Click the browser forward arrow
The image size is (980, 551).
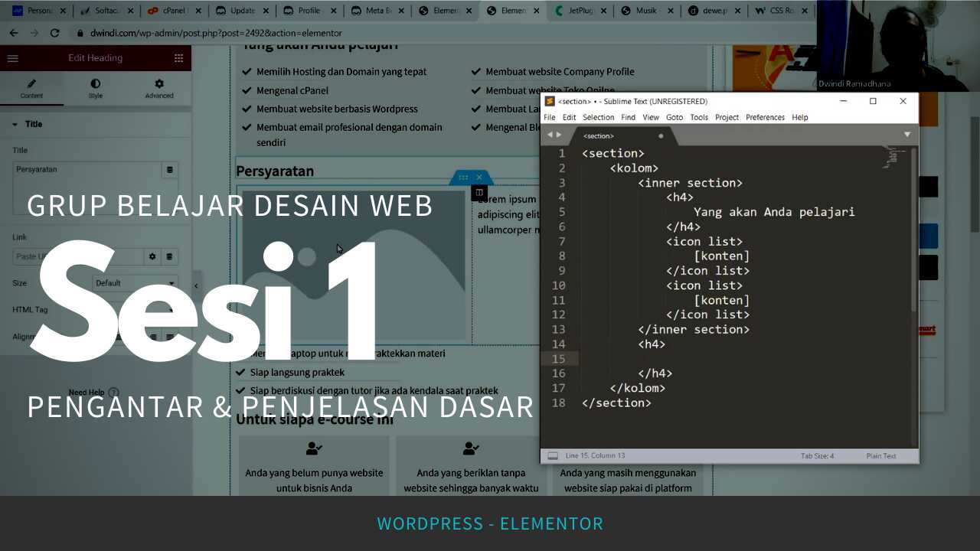[34, 33]
